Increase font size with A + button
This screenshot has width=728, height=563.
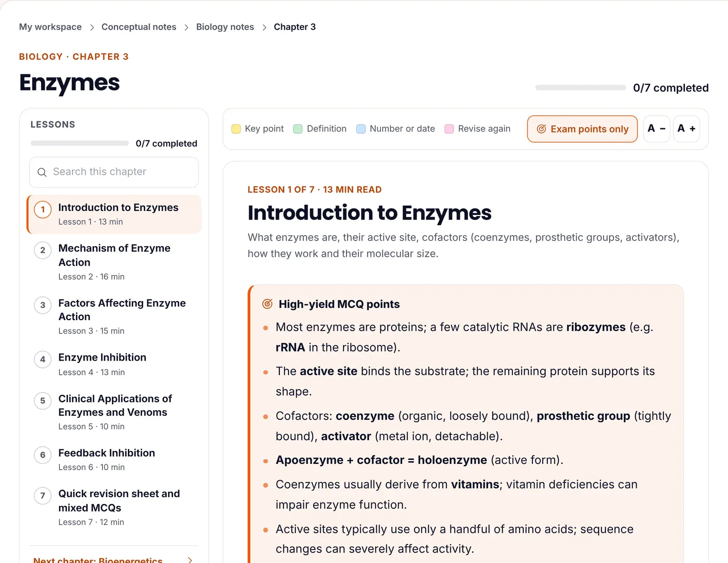point(686,129)
